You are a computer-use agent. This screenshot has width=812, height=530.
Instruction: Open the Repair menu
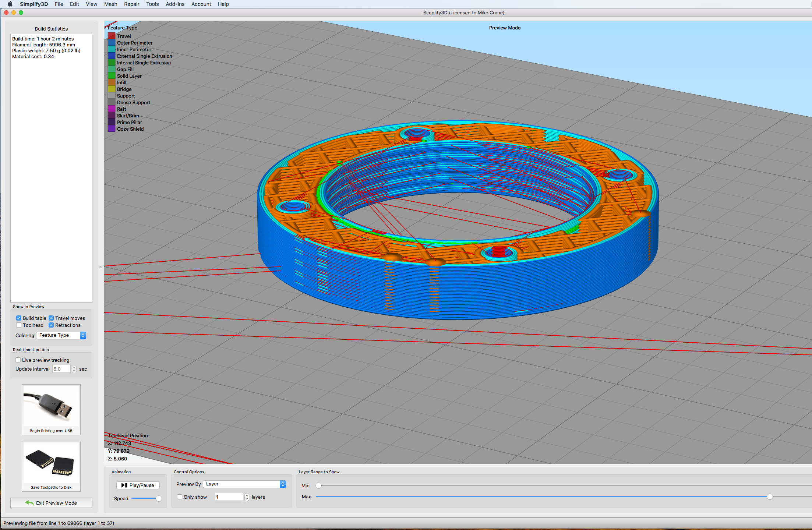point(131,4)
